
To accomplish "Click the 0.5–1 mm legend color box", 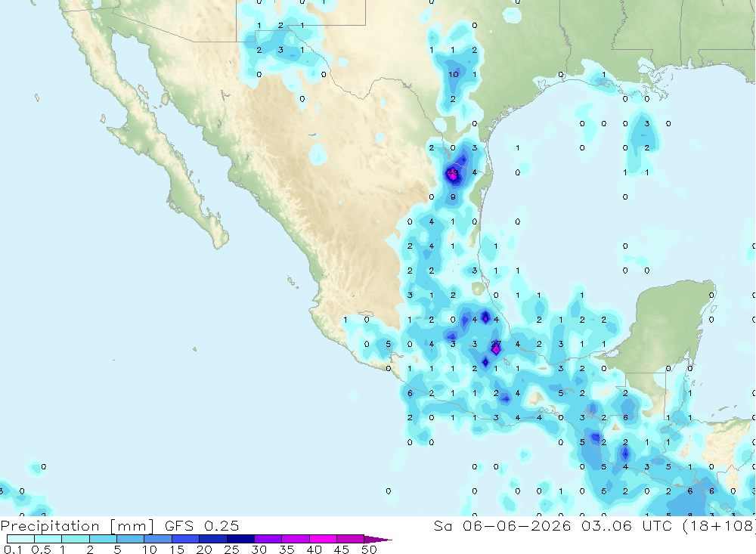I will (x=48, y=539).
